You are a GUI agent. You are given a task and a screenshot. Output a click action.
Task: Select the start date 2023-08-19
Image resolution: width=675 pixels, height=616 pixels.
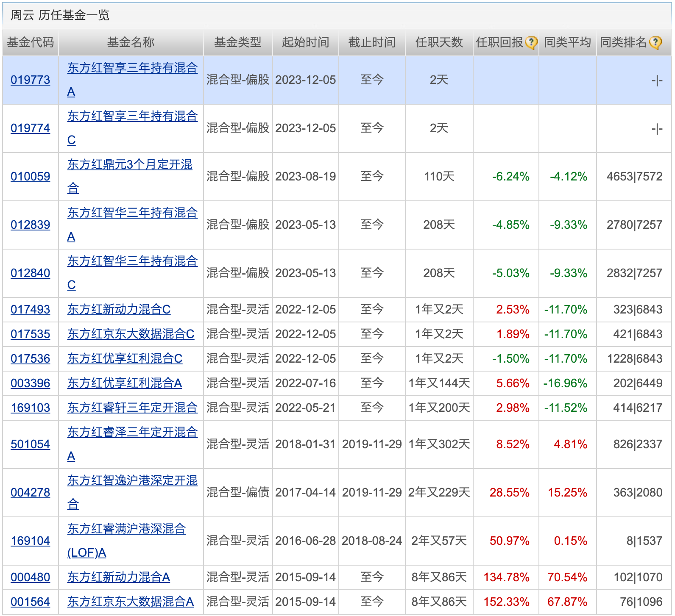(305, 177)
